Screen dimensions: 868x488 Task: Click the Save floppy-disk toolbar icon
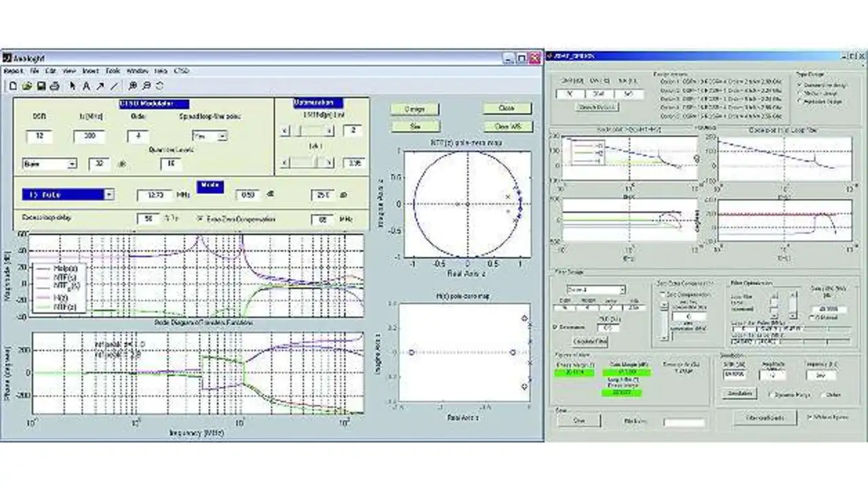coord(41,86)
